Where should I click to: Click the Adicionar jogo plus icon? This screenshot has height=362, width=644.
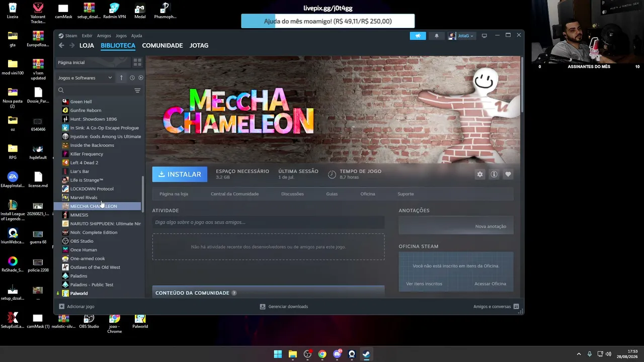[x=61, y=306]
